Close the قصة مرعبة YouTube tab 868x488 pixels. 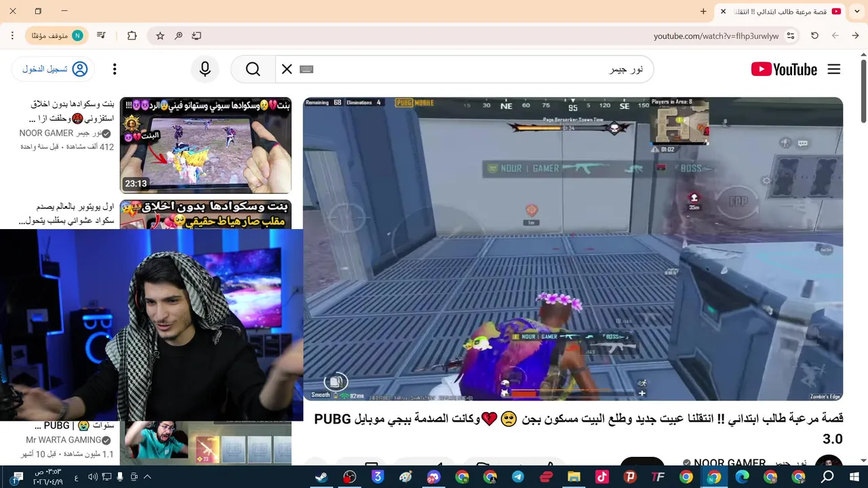tap(723, 12)
